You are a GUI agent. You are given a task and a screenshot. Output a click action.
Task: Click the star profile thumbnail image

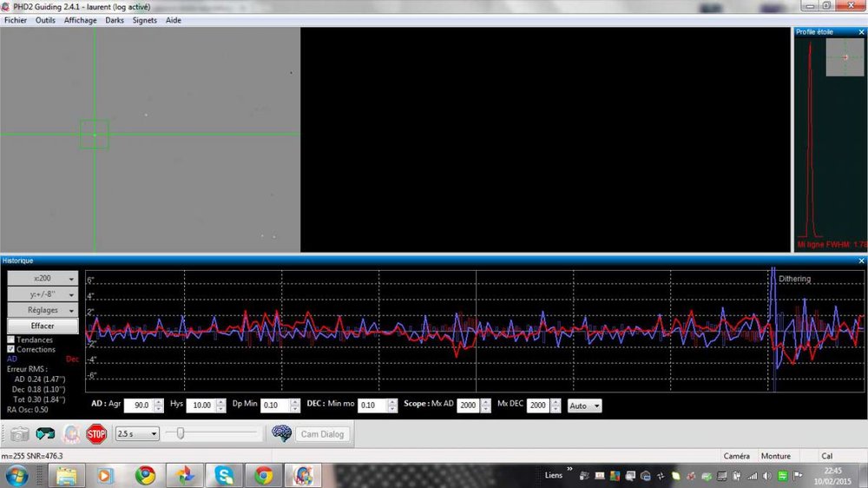845,57
